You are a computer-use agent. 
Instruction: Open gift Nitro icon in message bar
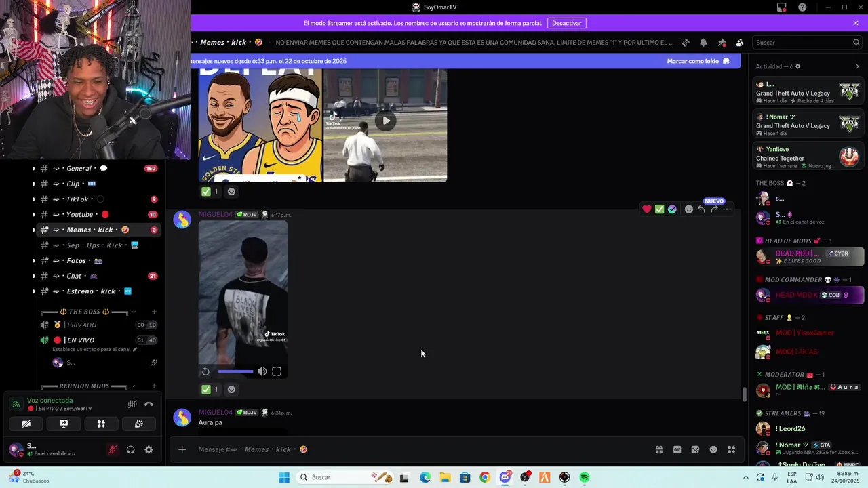pyautogui.click(x=658, y=449)
